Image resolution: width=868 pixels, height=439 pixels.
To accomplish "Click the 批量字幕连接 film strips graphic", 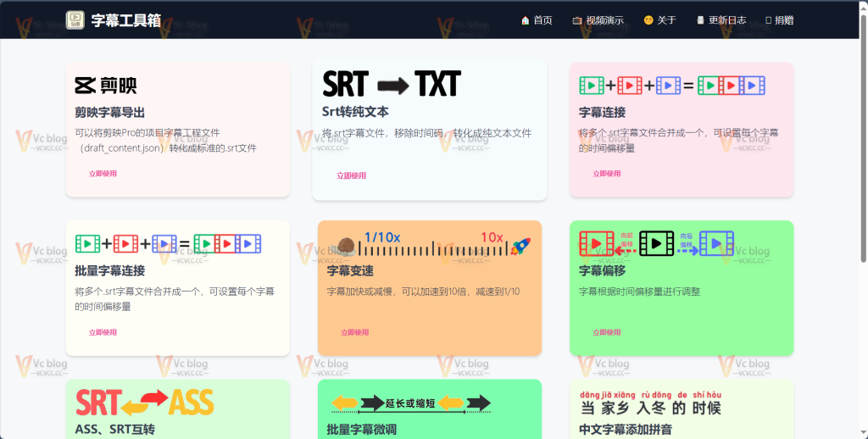I will 168,245.
